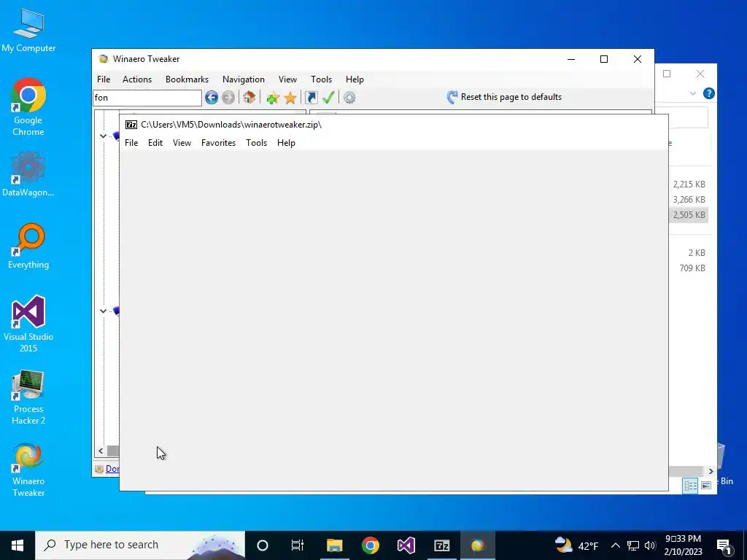The height and width of the screenshot is (560, 747).
Task: Select the 3,266 KB file row in Explorer
Action: pos(689,200)
